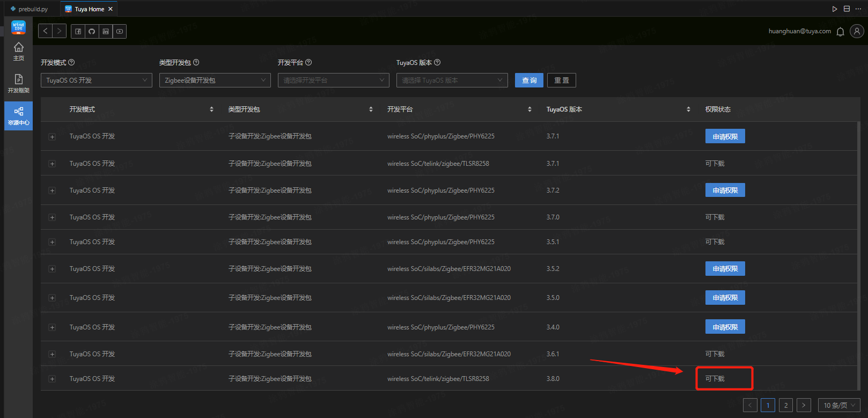868x418 pixels.
Task: Open the 请选择开发平台 dropdown
Action: pos(334,80)
